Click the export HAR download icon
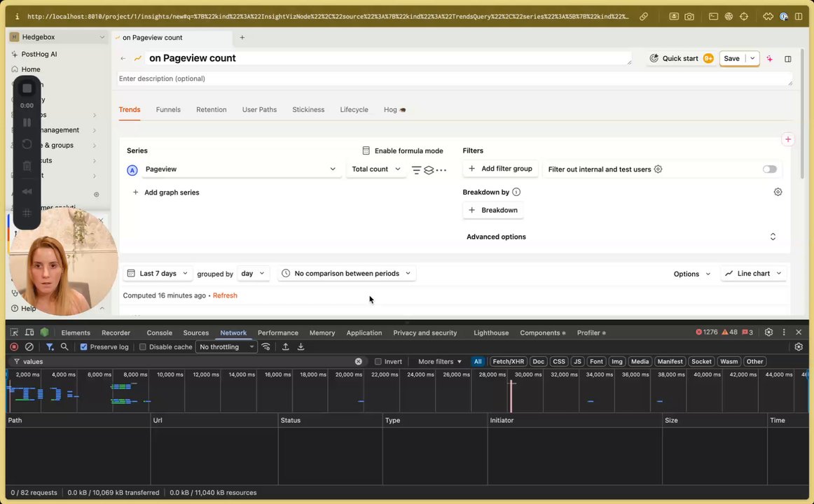814x504 pixels. (301, 347)
